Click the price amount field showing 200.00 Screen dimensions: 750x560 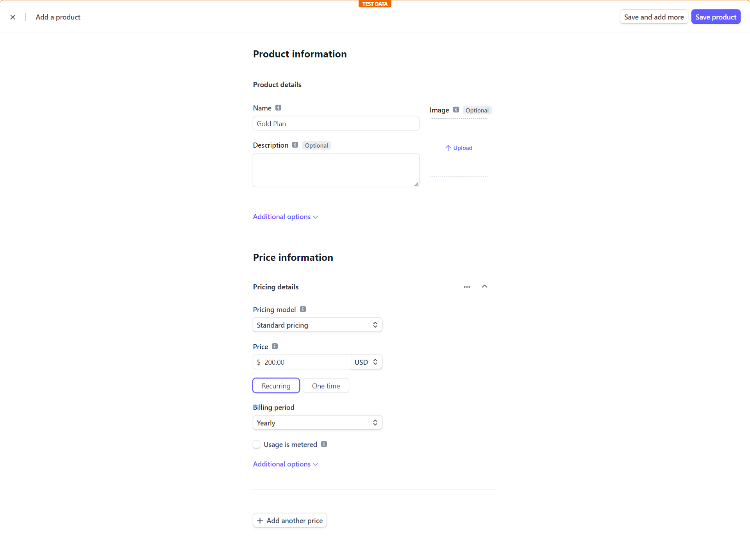302,362
